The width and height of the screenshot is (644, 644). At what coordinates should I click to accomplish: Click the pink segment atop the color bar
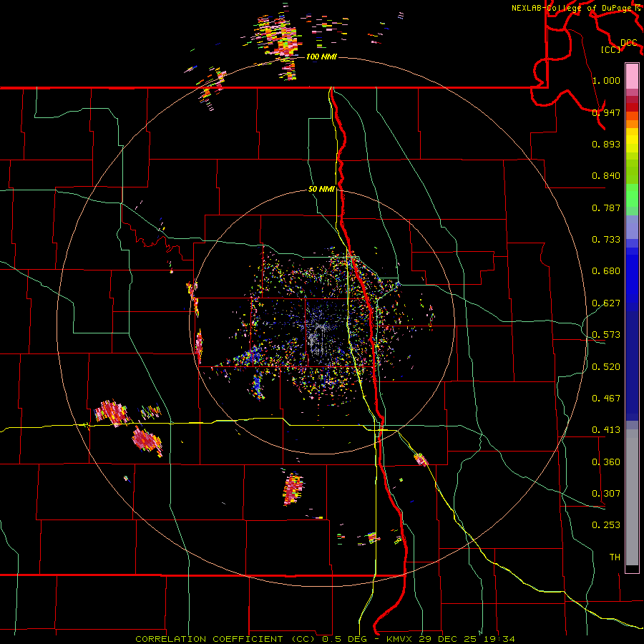coord(632,76)
